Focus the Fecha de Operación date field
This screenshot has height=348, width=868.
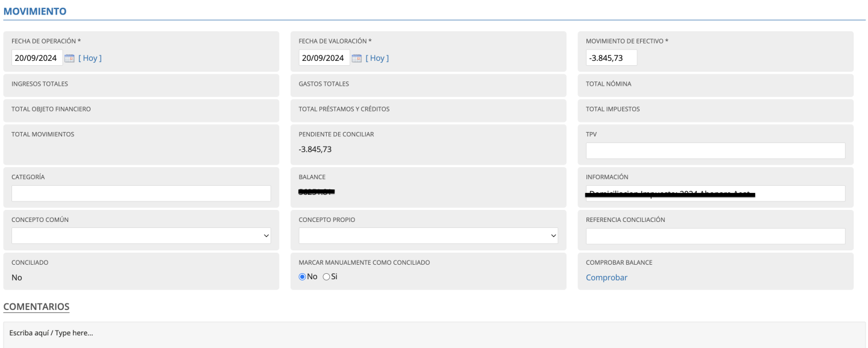(37, 59)
